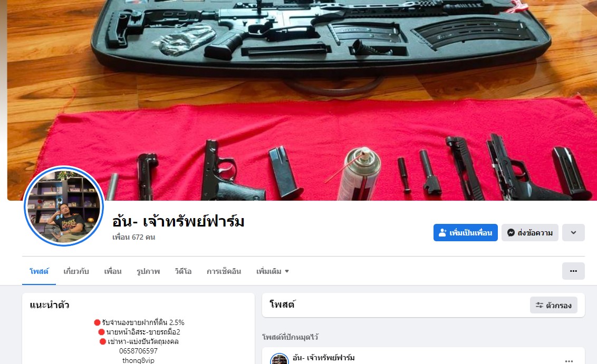Open the วิดีโอ tab
The height and width of the screenshot is (364, 597).
(x=183, y=271)
